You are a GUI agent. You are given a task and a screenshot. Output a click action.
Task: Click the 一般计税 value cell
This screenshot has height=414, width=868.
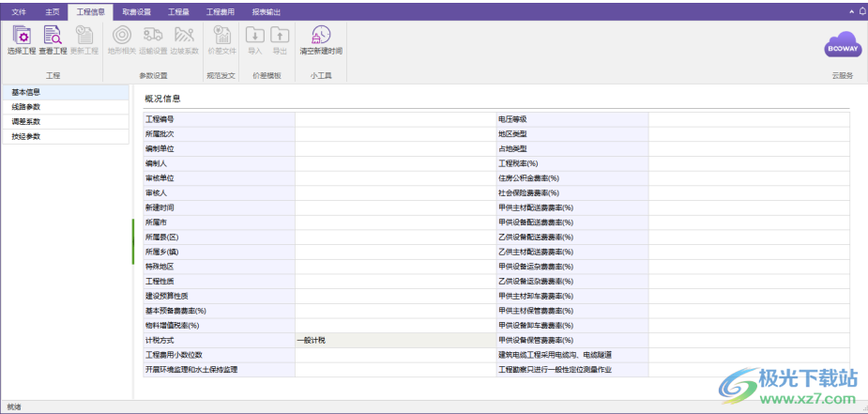[x=395, y=341]
